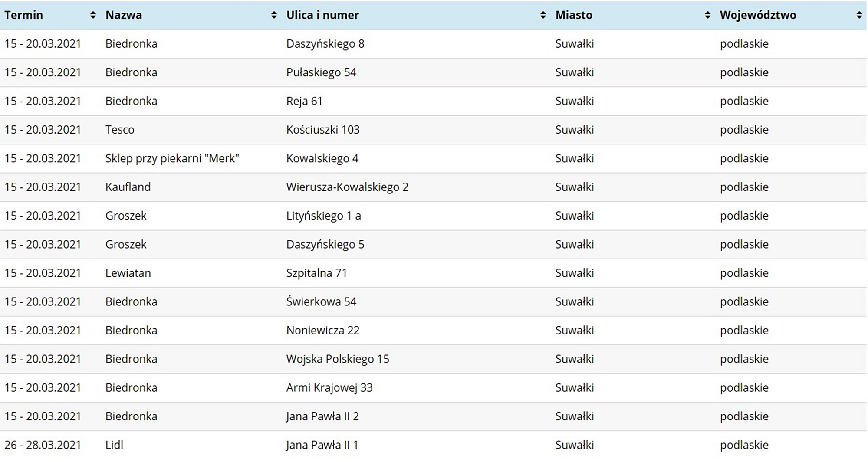Screen dimensions: 868x462
Task: Click the Lewiatan store name
Action: tap(128, 273)
